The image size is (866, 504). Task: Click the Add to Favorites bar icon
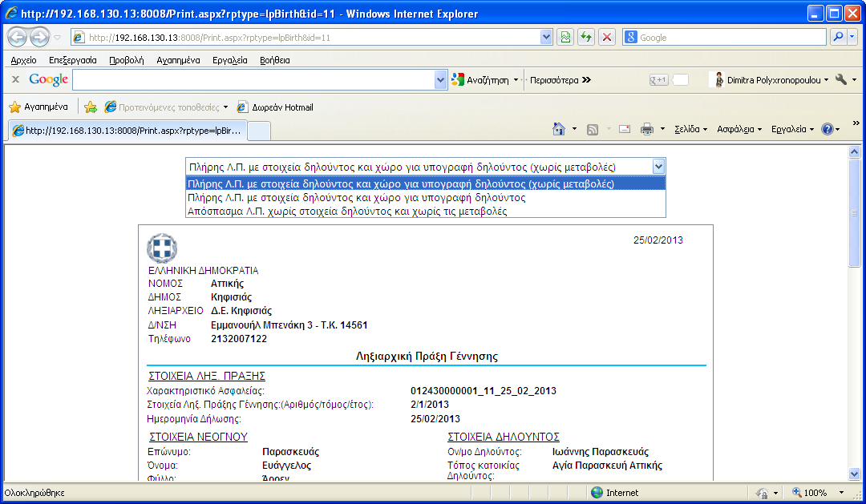[x=91, y=107]
